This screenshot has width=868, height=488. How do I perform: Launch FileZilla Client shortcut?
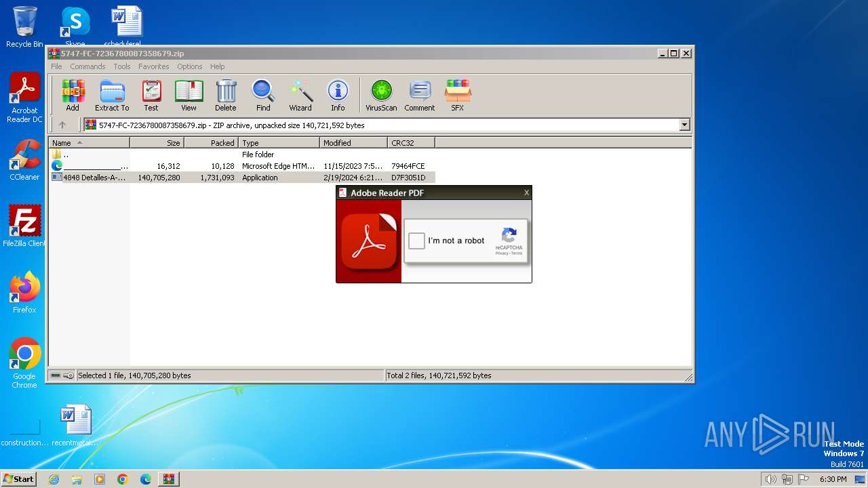coord(24,226)
